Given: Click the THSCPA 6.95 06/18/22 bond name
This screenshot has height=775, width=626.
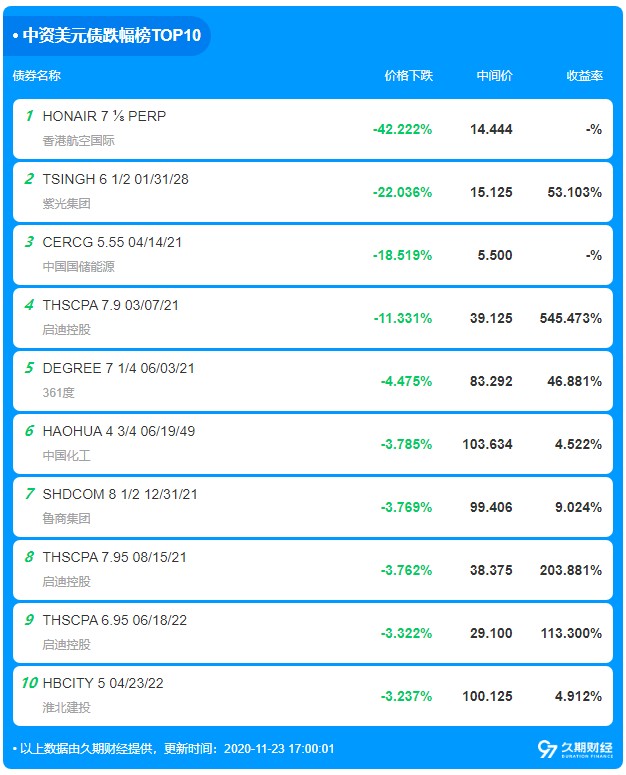Looking at the screenshot, I should tap(114, 620).
